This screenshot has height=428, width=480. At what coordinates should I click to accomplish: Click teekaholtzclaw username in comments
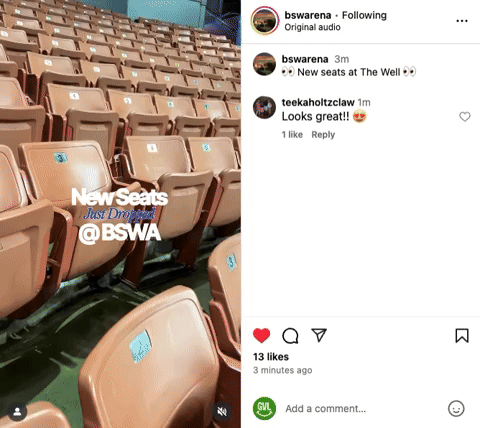[x=318, y=102]
